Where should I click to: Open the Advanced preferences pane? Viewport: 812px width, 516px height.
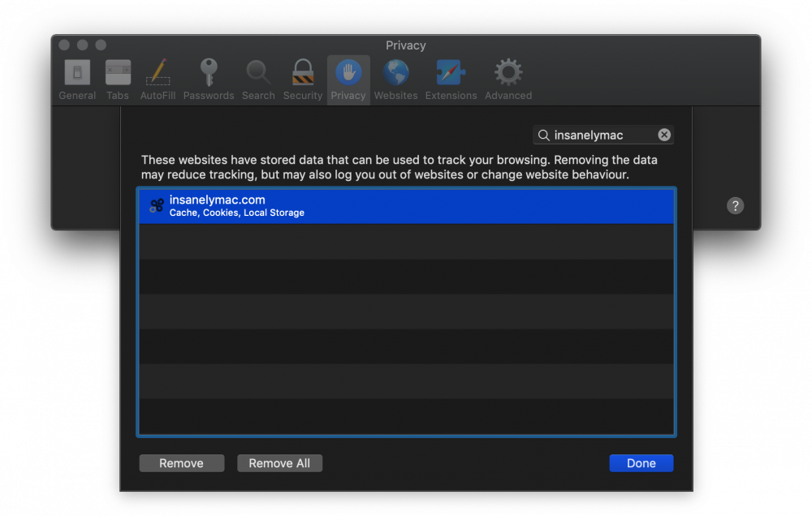[x=508, y=80]
